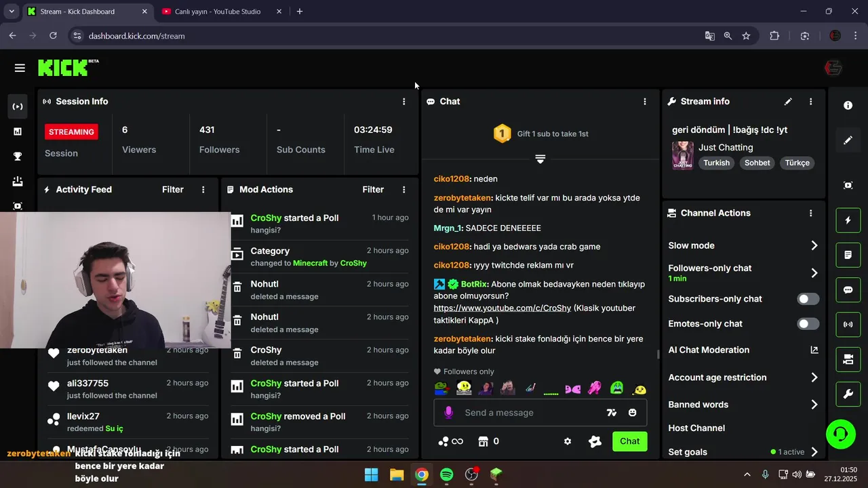Open the gift shop icon in chat
The image size is (868, 488).
point(484,441)
